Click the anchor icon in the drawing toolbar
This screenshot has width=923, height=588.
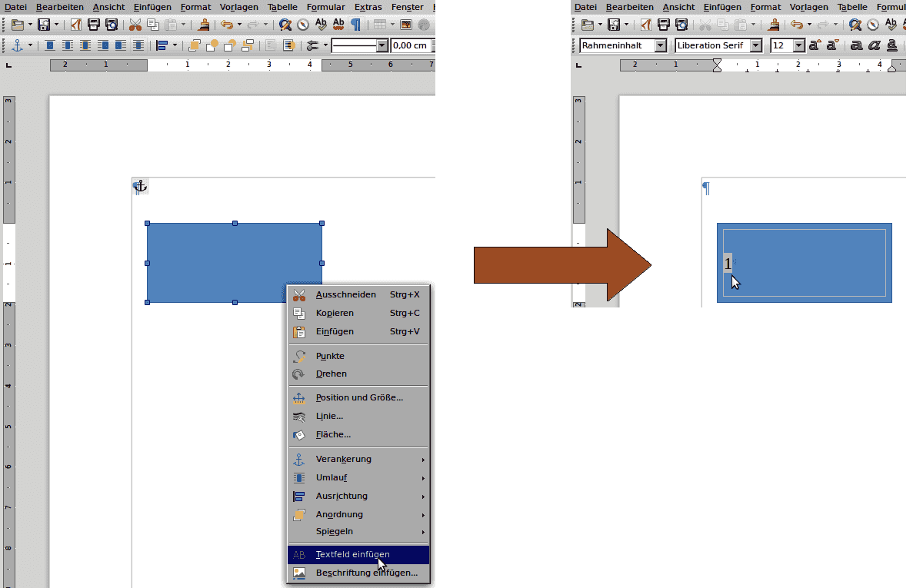[18, 45]
